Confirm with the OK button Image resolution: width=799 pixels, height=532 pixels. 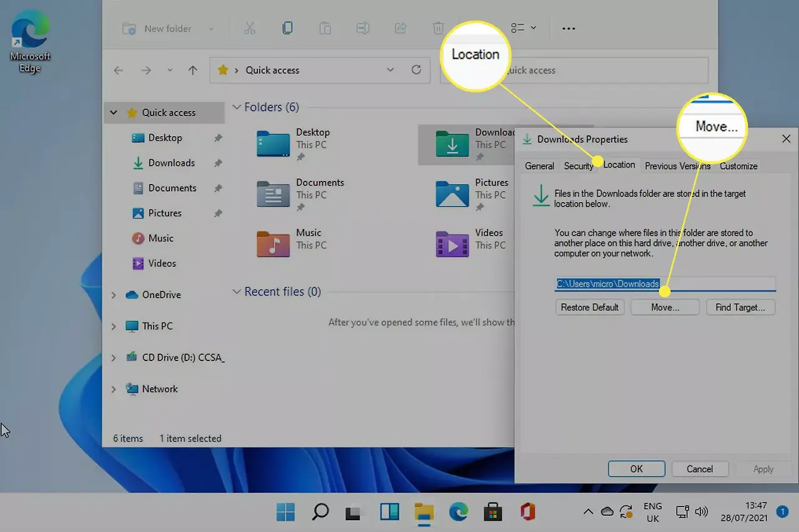point(636,469)
